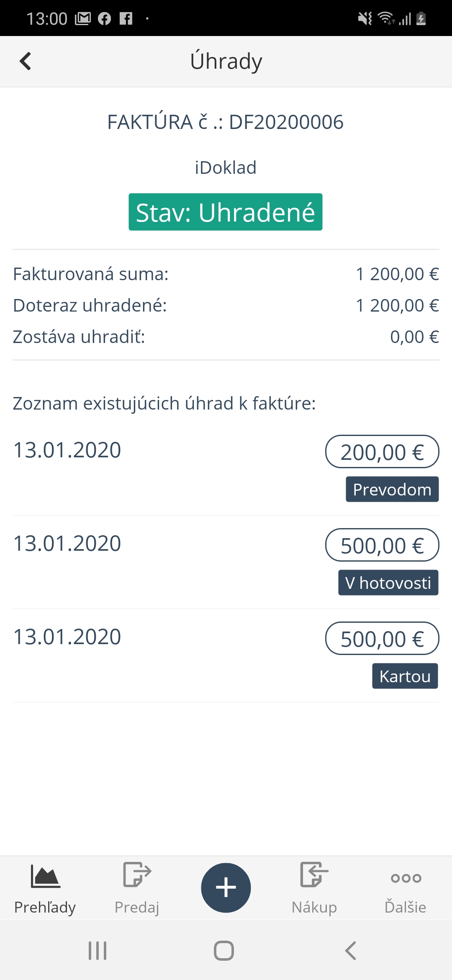Screen dimensions: 452x980
Task: Tap the Gmail notification icon
Action: coord(82,18)
